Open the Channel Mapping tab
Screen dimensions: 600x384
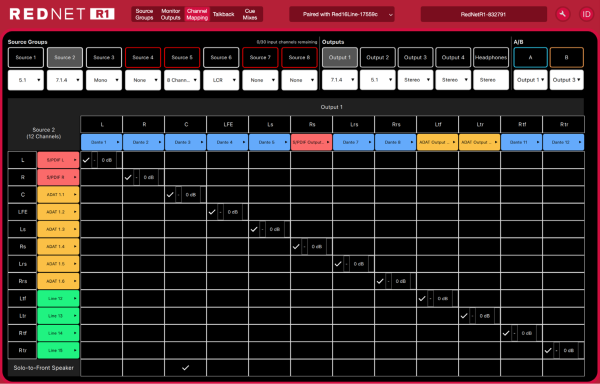(x=197, y=14)
